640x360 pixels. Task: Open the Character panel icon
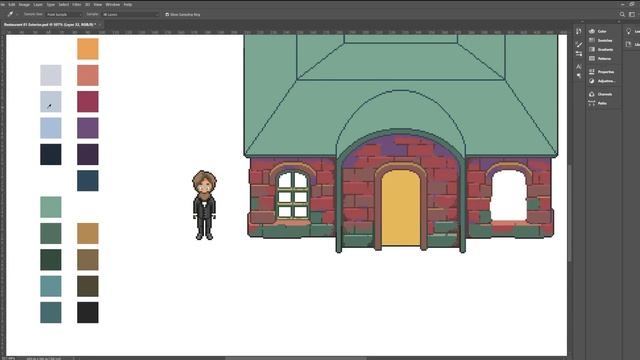pyautogui.click(x=579, y=66)
